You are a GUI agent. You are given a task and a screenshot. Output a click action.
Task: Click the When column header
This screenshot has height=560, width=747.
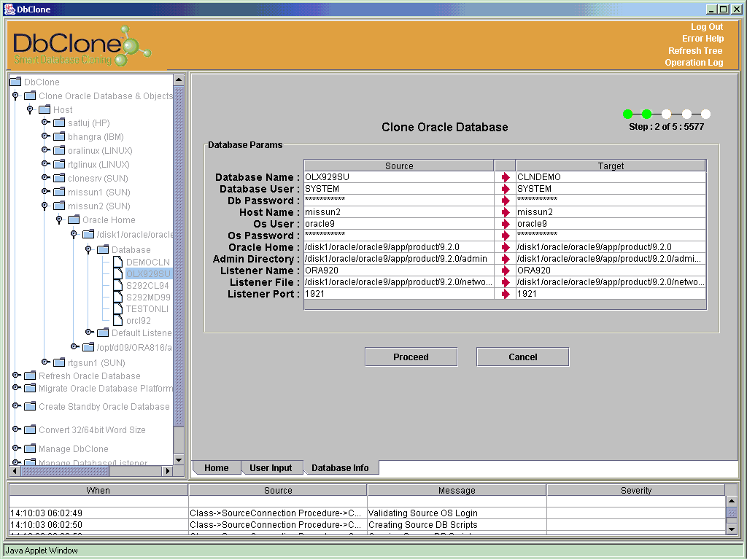[98, 491]
